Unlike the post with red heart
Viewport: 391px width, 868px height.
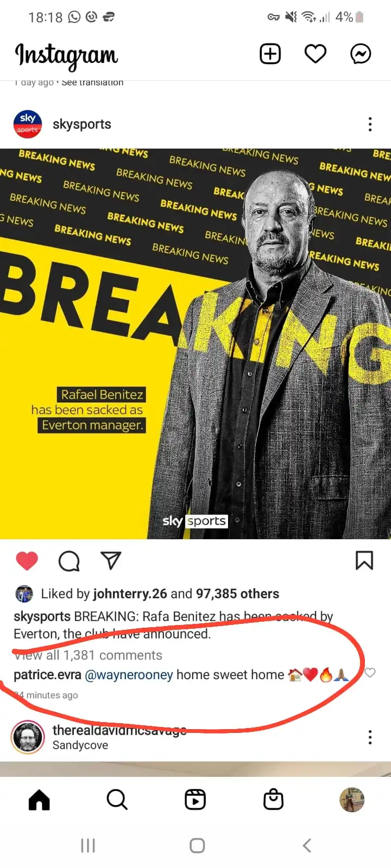coord(27,560)
